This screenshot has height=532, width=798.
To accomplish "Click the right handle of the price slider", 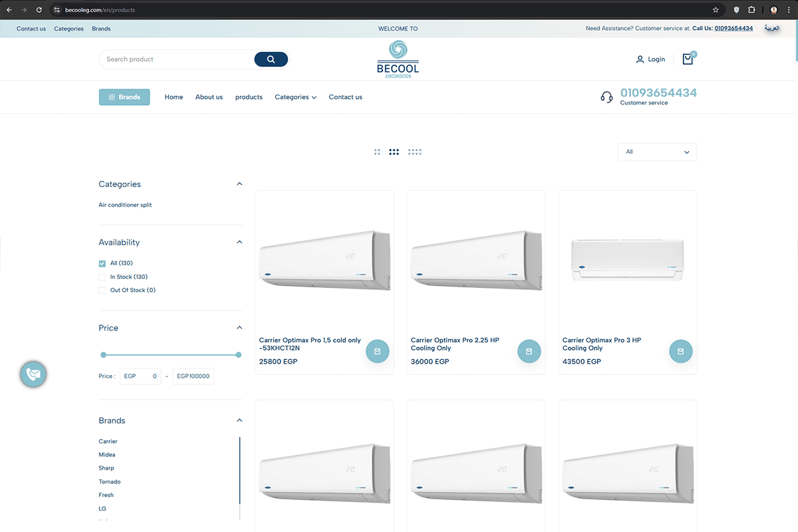I will pos(239,355).
